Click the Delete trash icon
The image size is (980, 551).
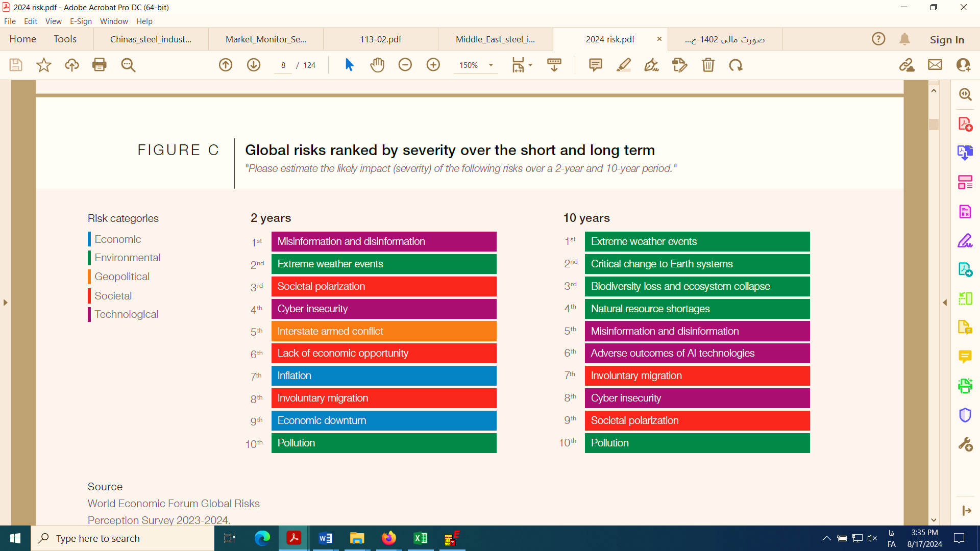(x=708, y=65)
